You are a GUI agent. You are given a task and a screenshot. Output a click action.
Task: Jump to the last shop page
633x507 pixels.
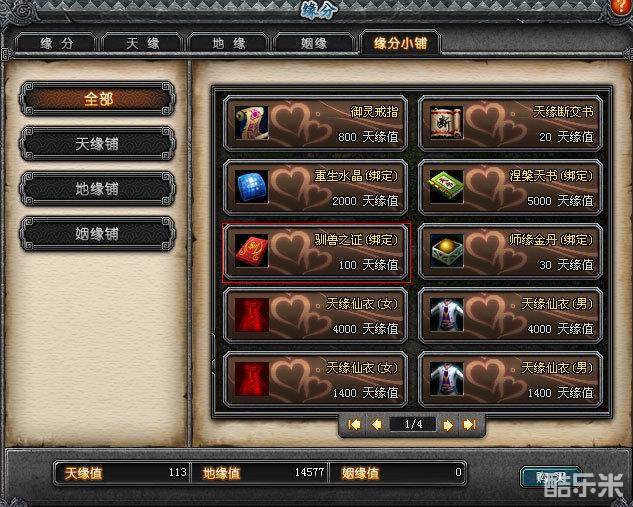[470, 425]
